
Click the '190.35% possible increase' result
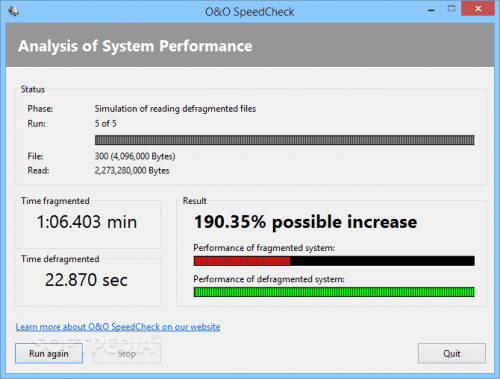coord(305,222)
